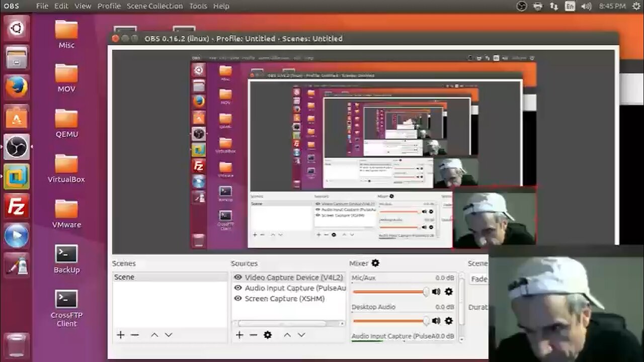644x362 pixels.
Task: Move the selected source down
Action: [301, 335]
